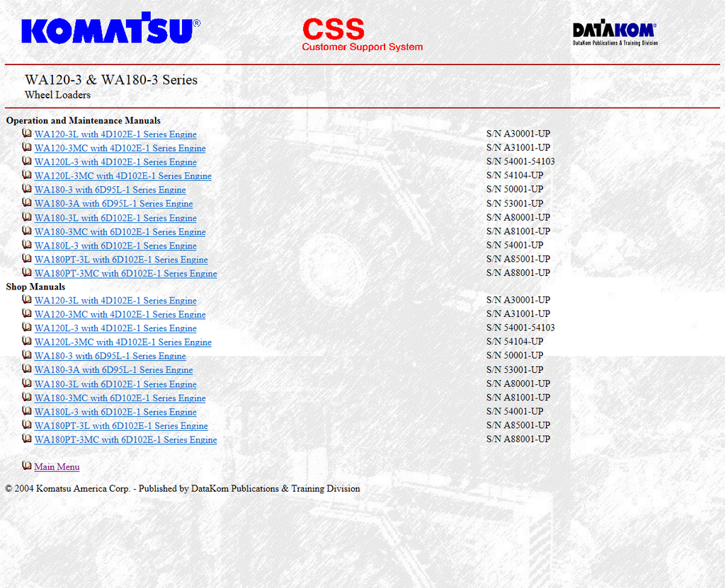The height and width of the screenshot is (588, 725).
Task: Click the Komatsu logo in the header
Action: [110, 29]
